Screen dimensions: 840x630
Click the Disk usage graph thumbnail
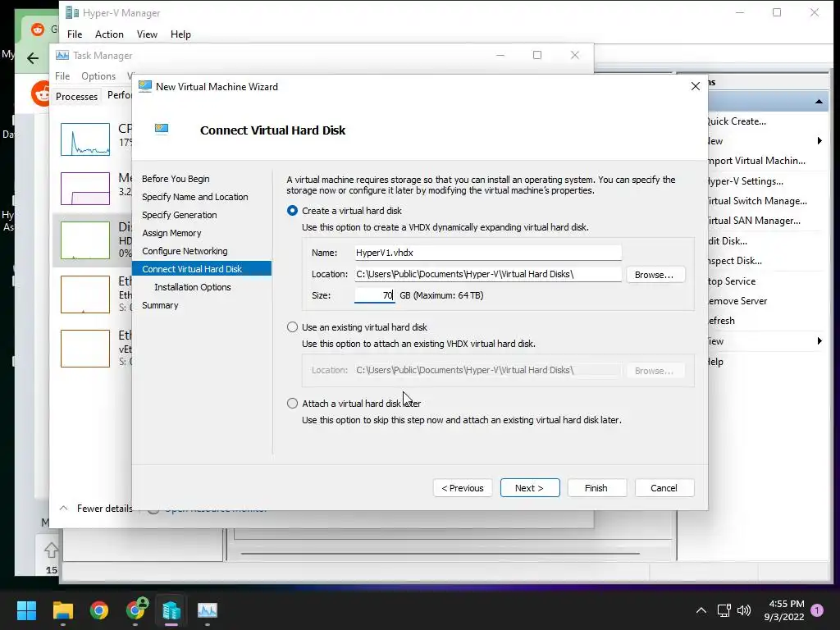click(85, 240)
